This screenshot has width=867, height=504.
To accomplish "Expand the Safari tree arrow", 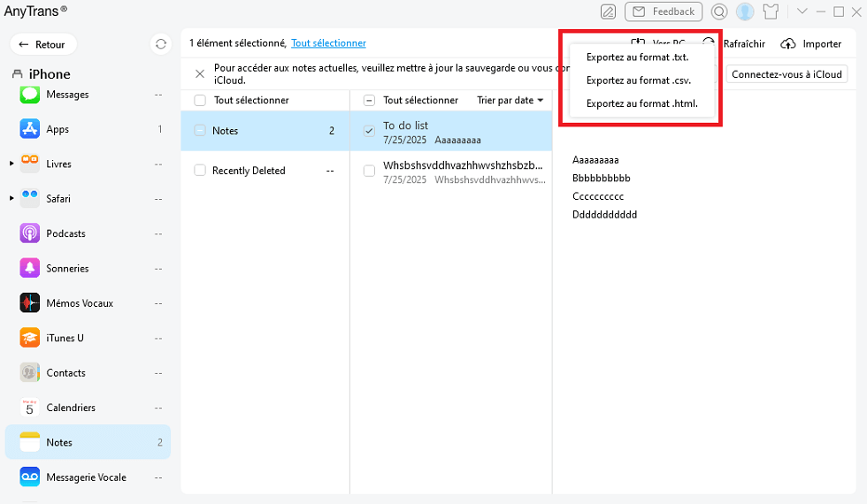I will 12,198.
